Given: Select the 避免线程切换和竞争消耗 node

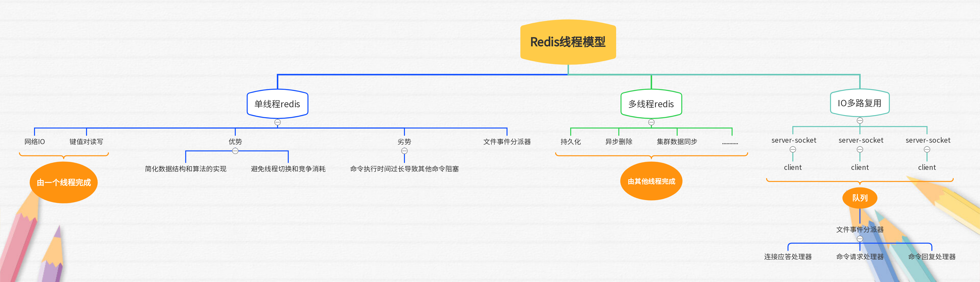Looking at the screenshot, I should click(288, 169).
